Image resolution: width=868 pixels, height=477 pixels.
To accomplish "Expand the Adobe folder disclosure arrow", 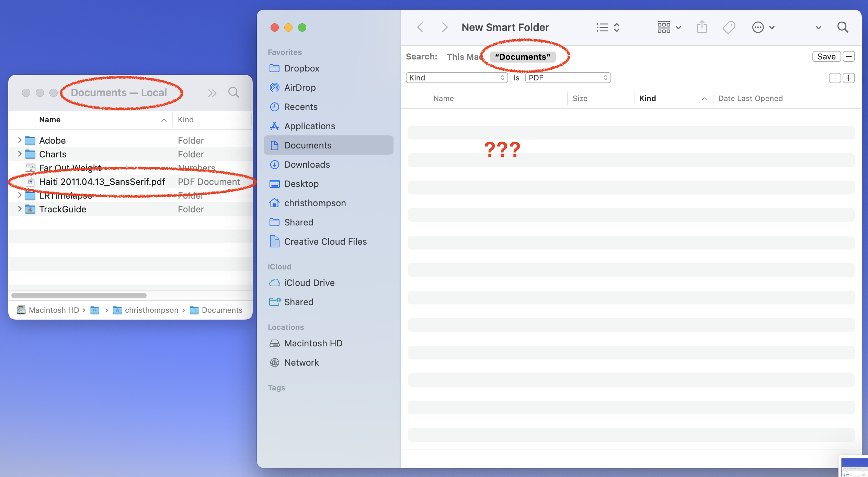I will tap(20, 140).
